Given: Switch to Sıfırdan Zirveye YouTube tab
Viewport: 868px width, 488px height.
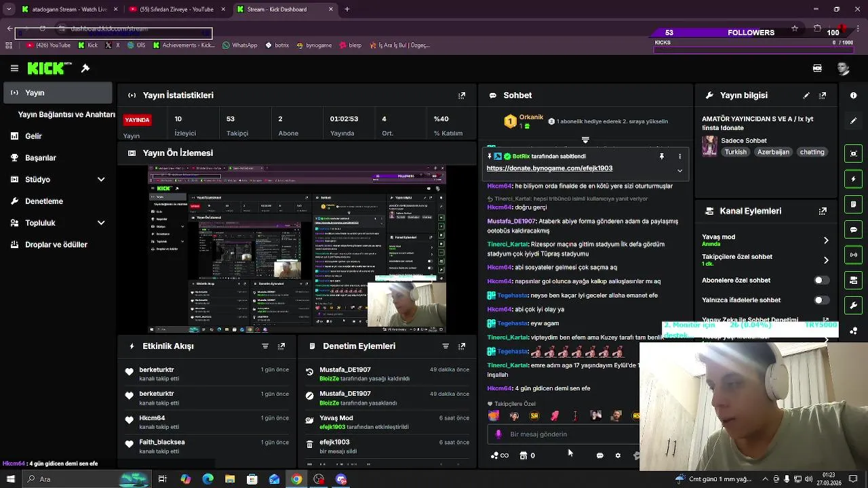Looking at the screenshot, I should pyautogui.click(x=176, y=9).
